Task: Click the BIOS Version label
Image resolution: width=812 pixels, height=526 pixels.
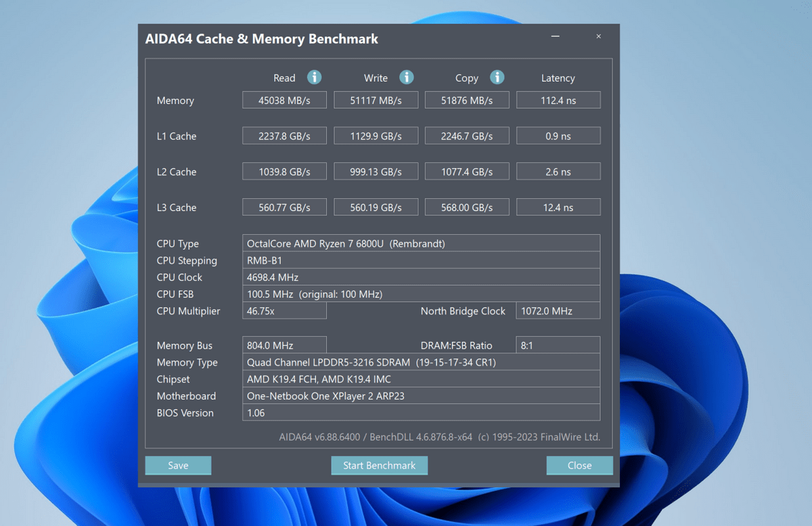Action: (x=185, y=413)
